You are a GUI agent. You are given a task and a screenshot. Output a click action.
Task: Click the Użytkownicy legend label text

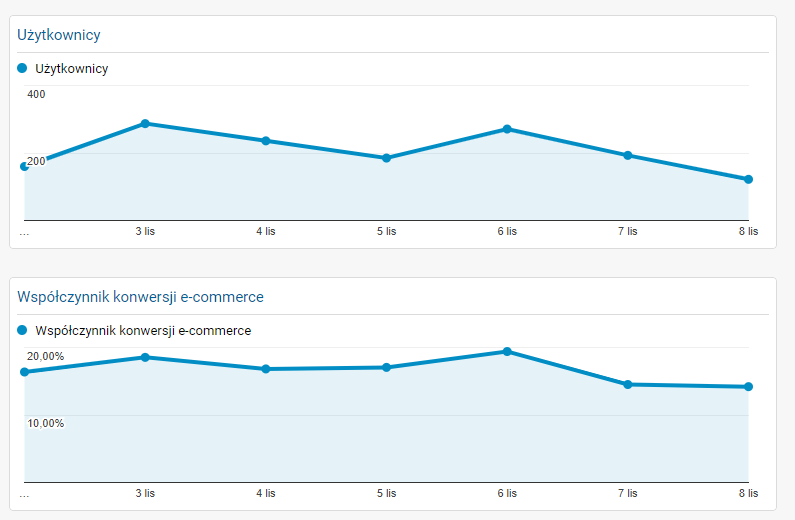71,69
